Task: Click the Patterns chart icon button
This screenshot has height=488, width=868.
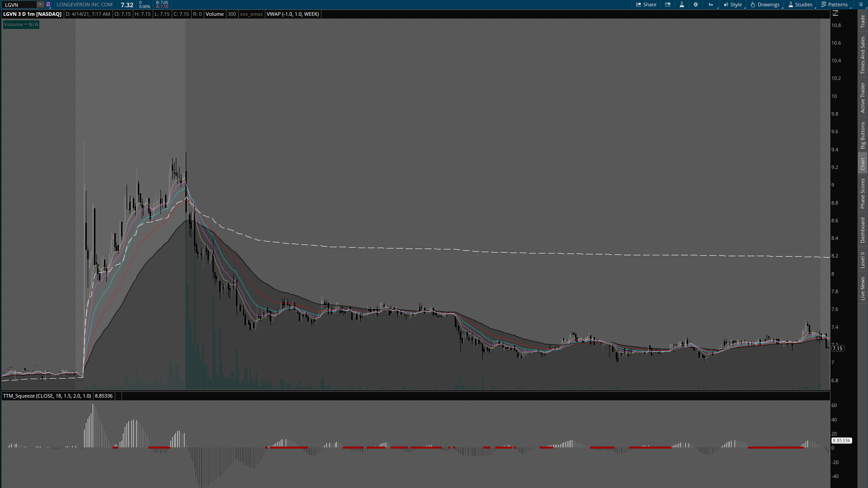Action: coord(834,5)
